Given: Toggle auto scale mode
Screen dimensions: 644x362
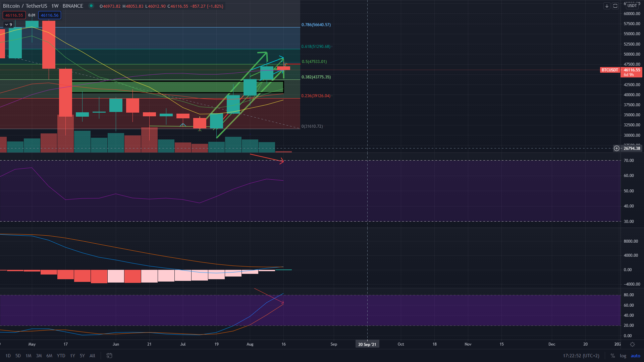Looking at the screenshot, I should [x=635, y=356].
